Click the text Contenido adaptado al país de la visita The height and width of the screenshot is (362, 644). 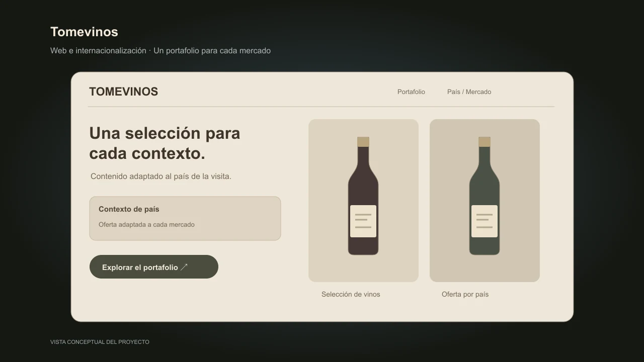161,176
